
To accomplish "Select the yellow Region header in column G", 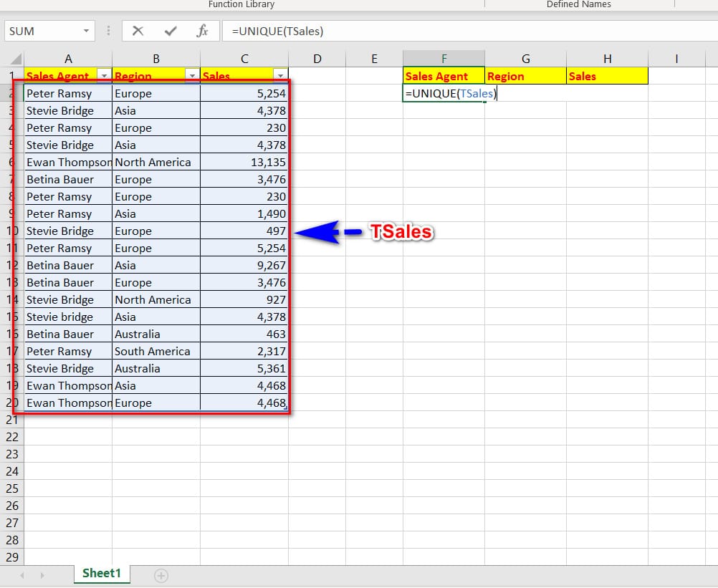I will 525,76.
